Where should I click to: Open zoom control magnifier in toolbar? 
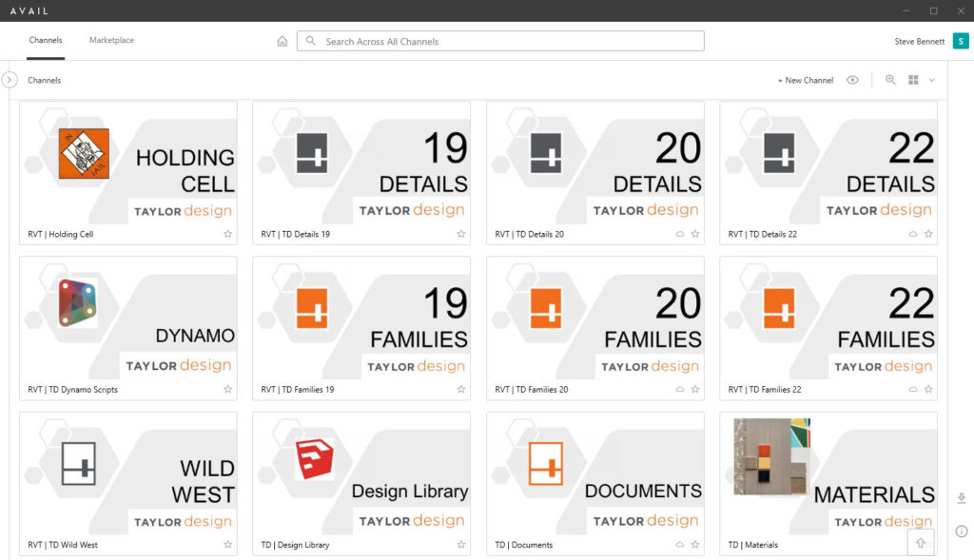coord(890,80)
